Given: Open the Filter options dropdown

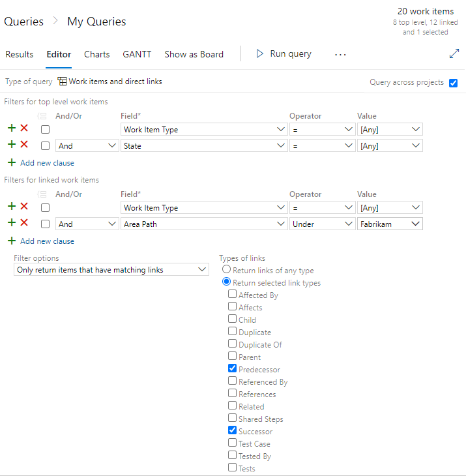Looking at the screenshot, I should [x=111, y=269].
